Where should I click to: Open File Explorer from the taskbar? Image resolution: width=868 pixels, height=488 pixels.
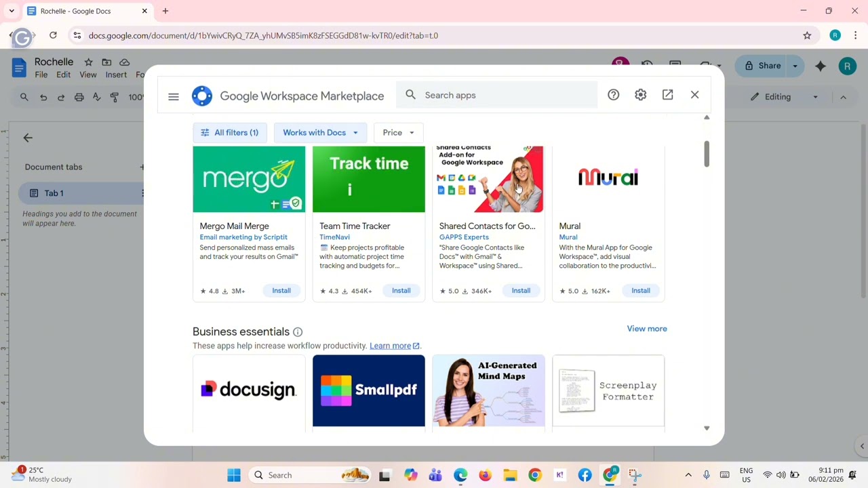tap(510, 475)
